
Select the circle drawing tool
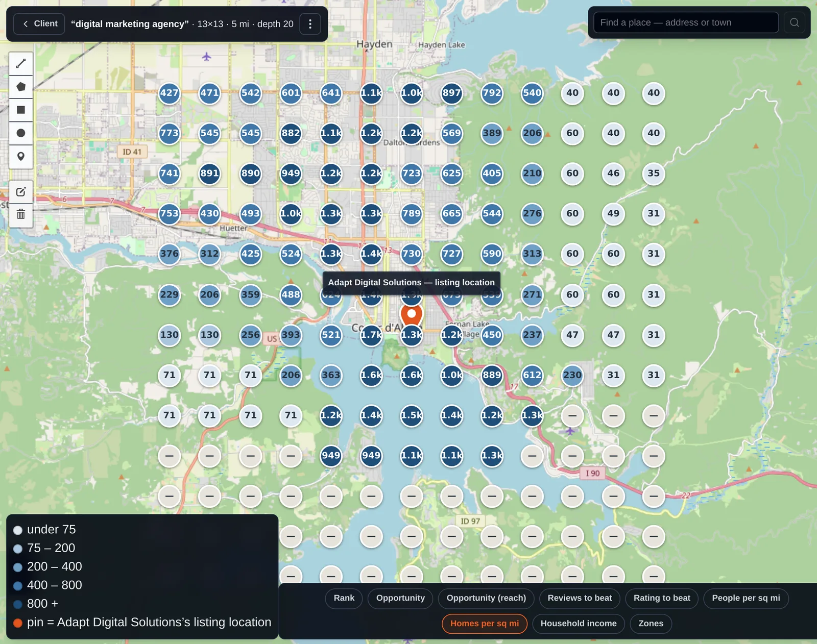pos(21,133)
